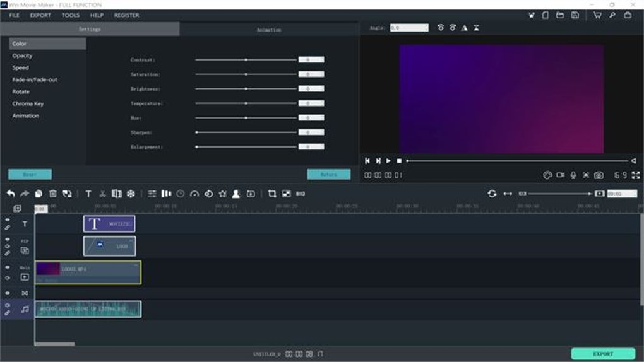
Task: Start camera recording with camcorder icon
Action: pyautogui.click(x=560, y=175)
